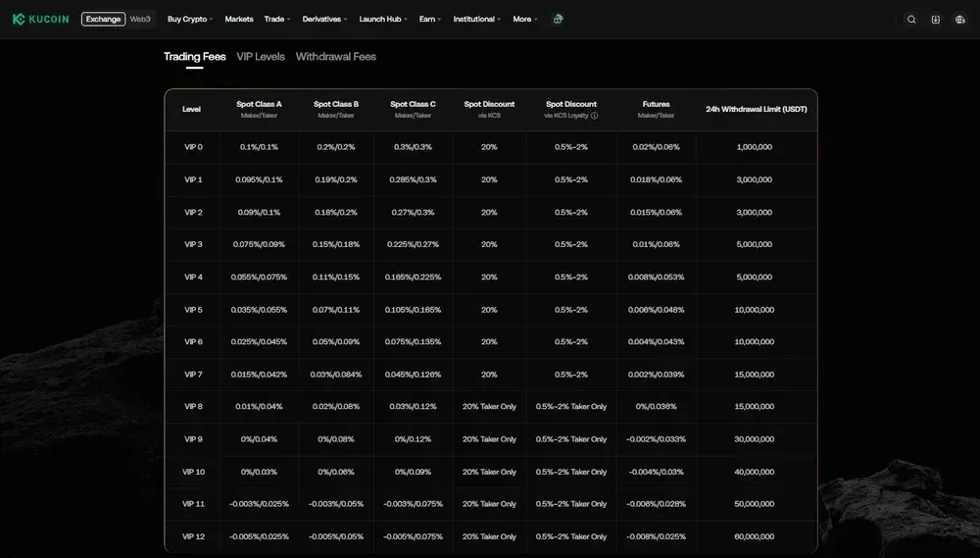Click the 0.02%/0.06% futures cell
Image resolution: width=980 pixels, height=558 pixels.
point(656,147)
